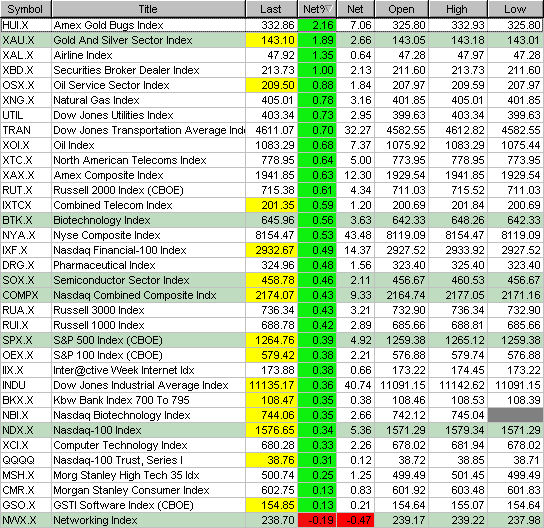Select the XAU.X symbol cell

[x=26, y=40]
